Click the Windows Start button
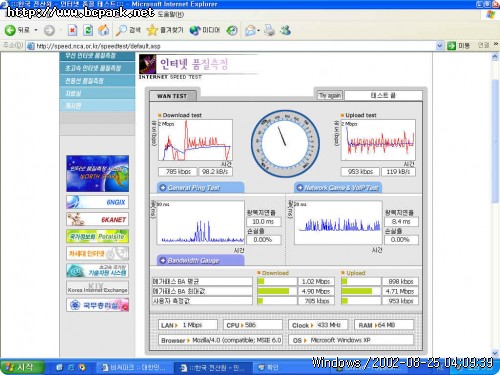Viewport: 500px width, 375px height. point(22,367)
